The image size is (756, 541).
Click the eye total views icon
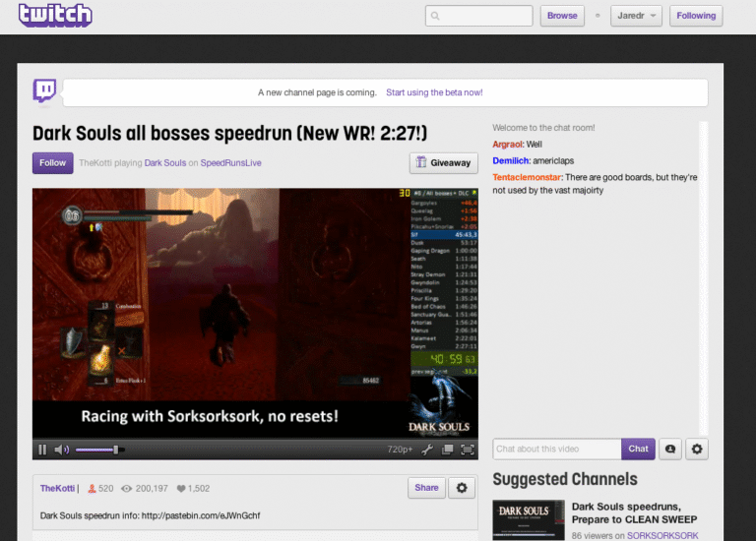tap(126, 489)
